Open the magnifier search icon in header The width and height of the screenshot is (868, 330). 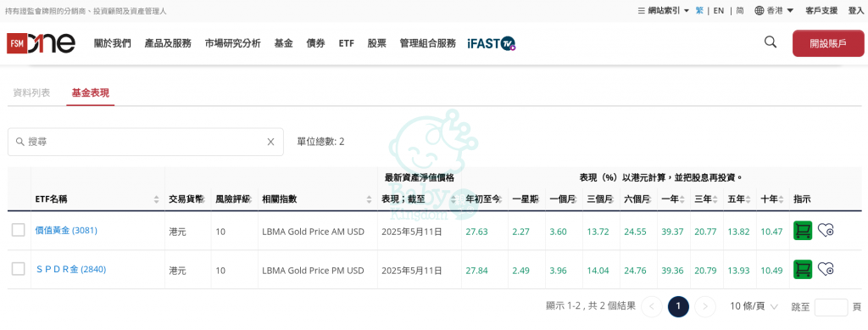click(770, 42)
